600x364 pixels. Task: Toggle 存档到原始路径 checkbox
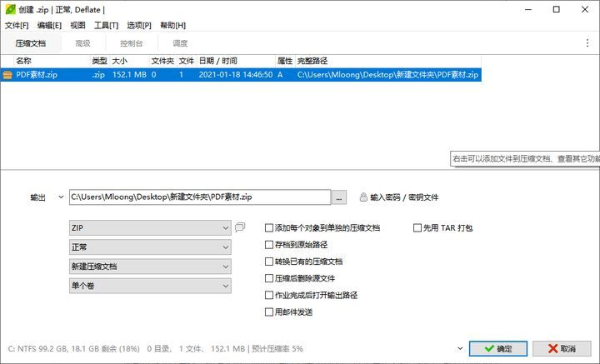pos(269,245)
